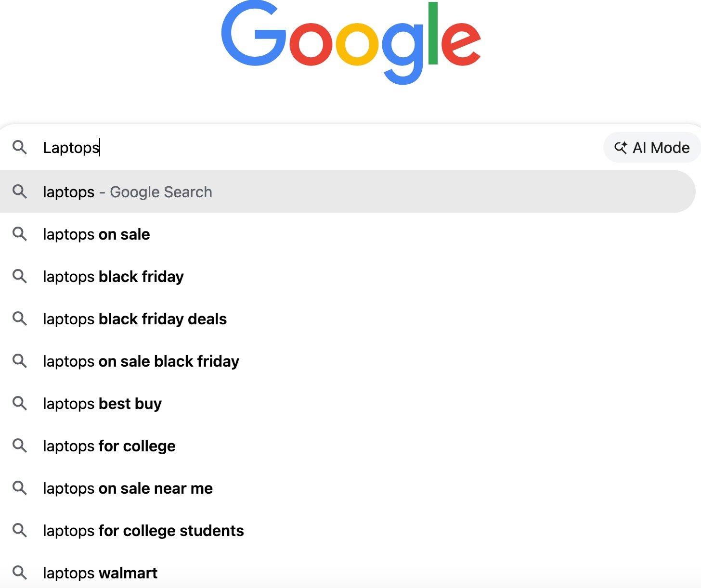
Task: Click the search icon beside 'laptops on sale'
Action: pyautogui.click(x=20, y=234)
